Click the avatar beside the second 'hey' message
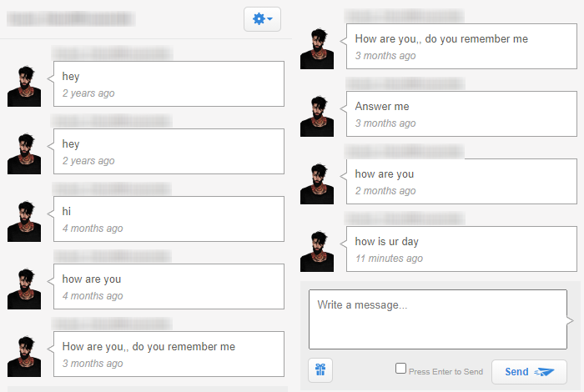This screenshot has width=584, height=392. 24,153
